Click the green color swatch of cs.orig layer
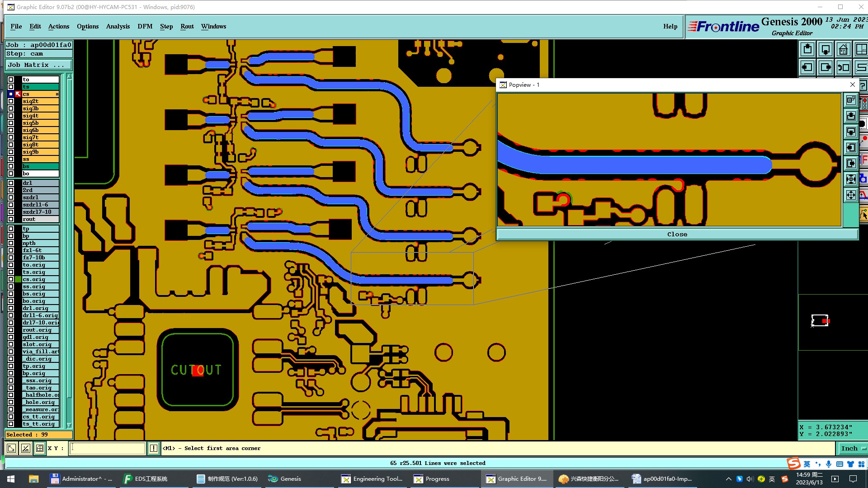This screenshot has width=868, height=488. tap(18, 279)
